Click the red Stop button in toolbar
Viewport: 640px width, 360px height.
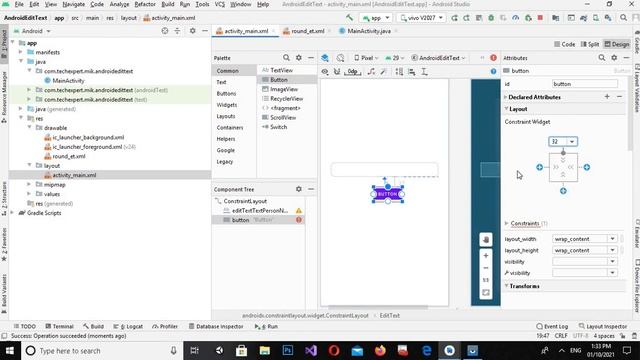[540, 18]
